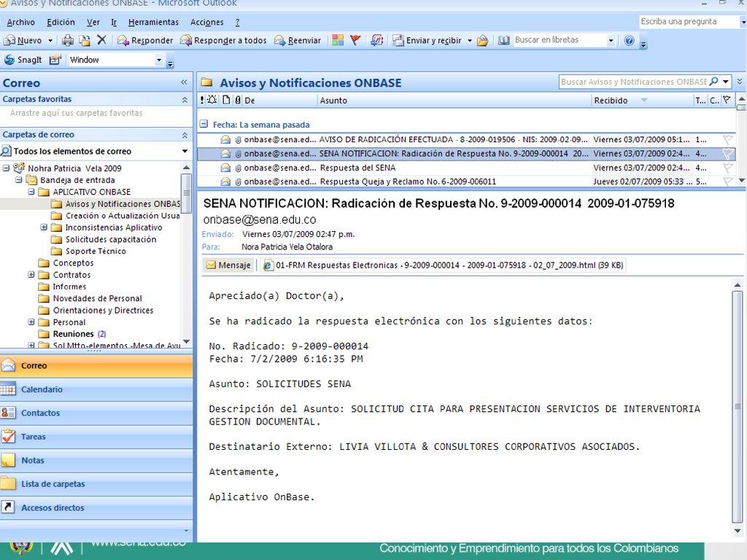Click the Mensaje button in attachment bar
The height and width of the screenshot is (560, 747).
coord(228,265)
